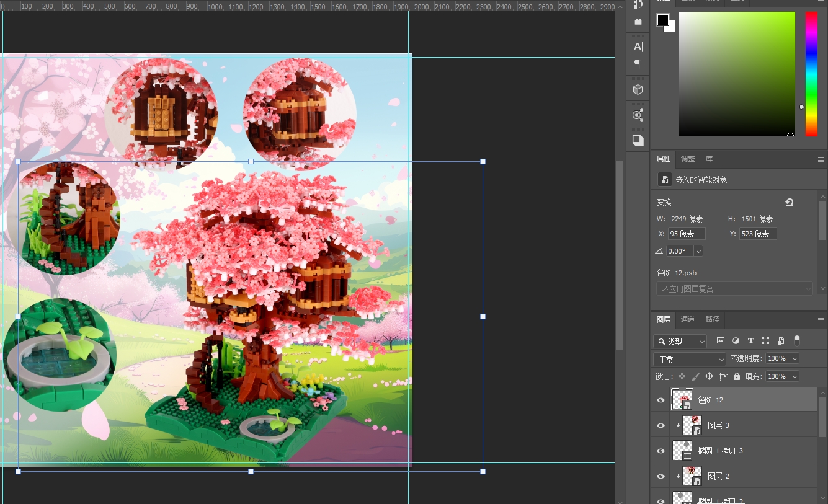Hide the 色阶 12 layer

[661, 400]
